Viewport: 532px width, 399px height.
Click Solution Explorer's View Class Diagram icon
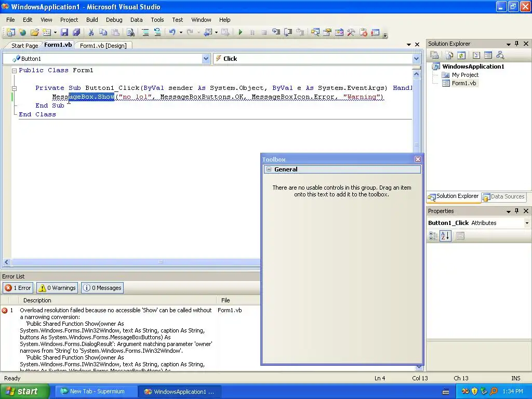point(500,55)
